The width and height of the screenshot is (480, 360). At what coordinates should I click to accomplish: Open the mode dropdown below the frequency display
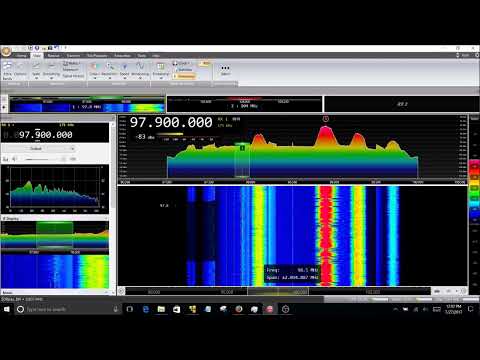point(40,148)
